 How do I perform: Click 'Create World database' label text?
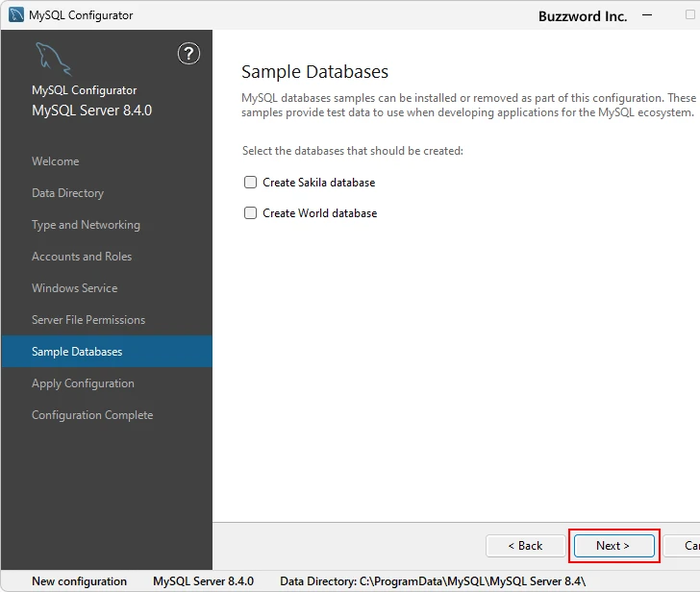[319, 213]
